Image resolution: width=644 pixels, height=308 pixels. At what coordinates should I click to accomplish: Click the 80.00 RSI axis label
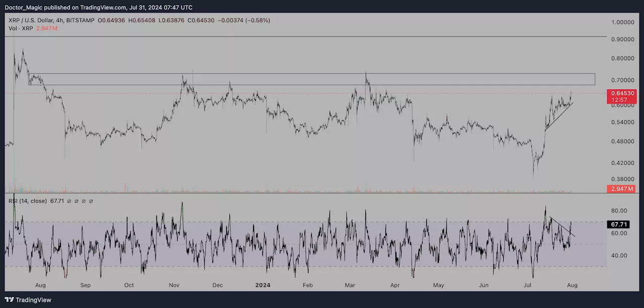click(619, 211)
